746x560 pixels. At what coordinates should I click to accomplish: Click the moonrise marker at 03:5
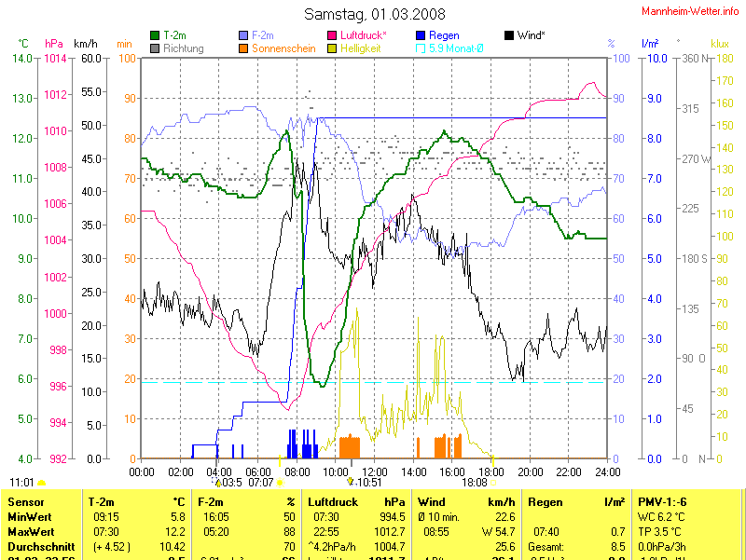217,483
